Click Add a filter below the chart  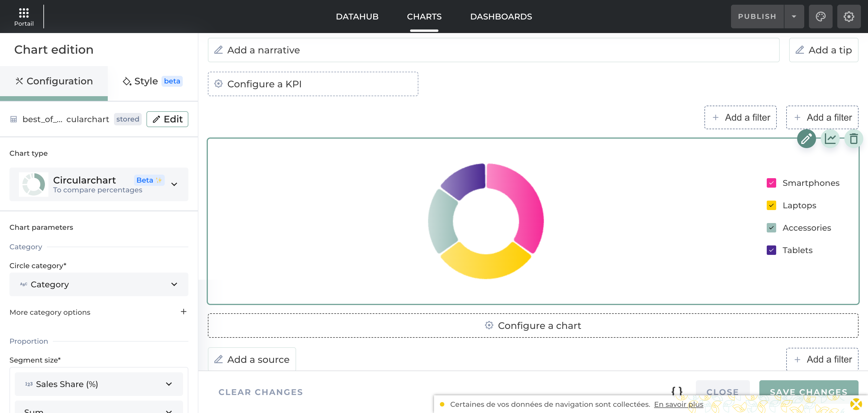pos(822,359)
